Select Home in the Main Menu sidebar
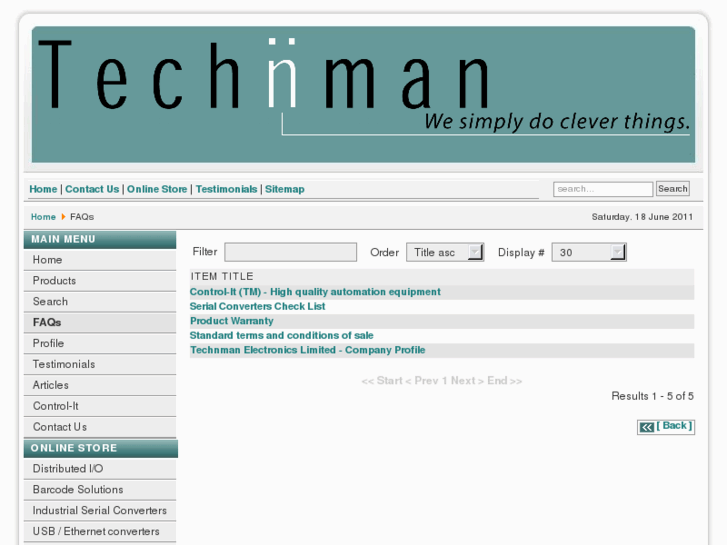727x545 pixels. 100,260
